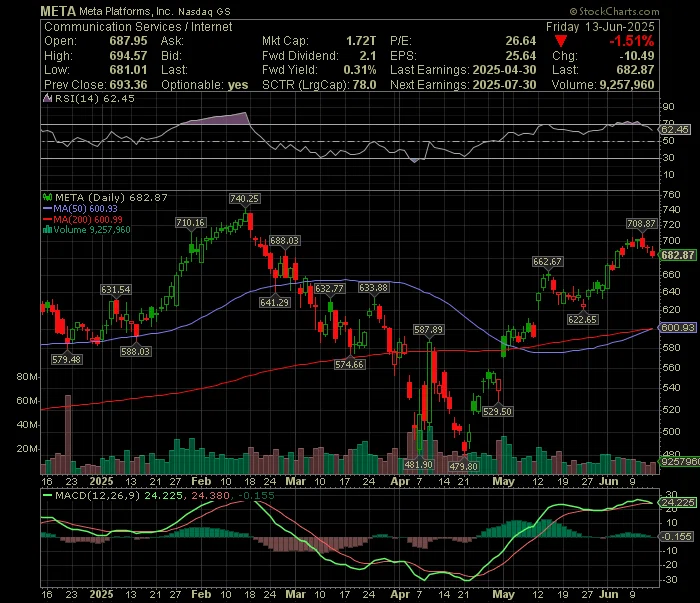Click the Open value 687.95
This screenshot has height=603, width=700.
click(128, 41)
